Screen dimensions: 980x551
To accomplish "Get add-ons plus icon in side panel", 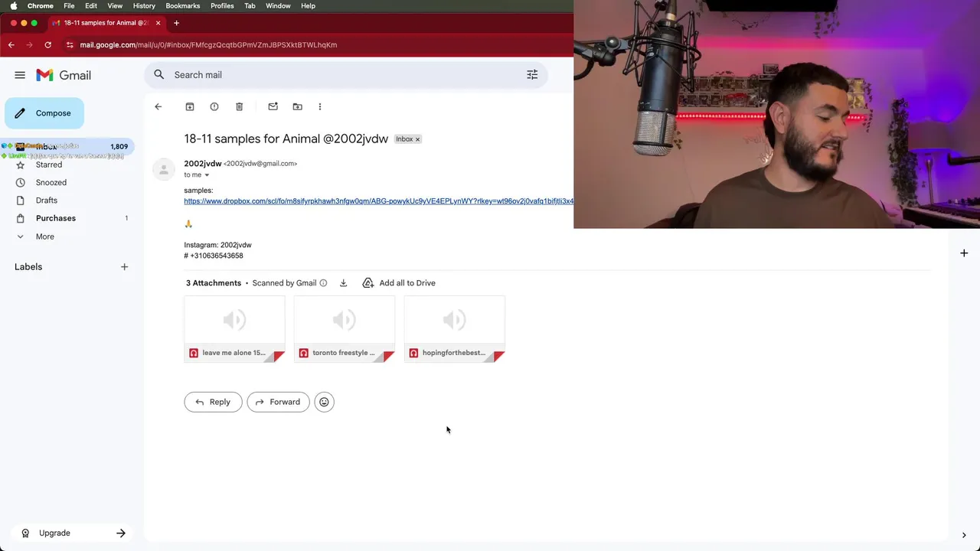I will click(x=964, y=253).
